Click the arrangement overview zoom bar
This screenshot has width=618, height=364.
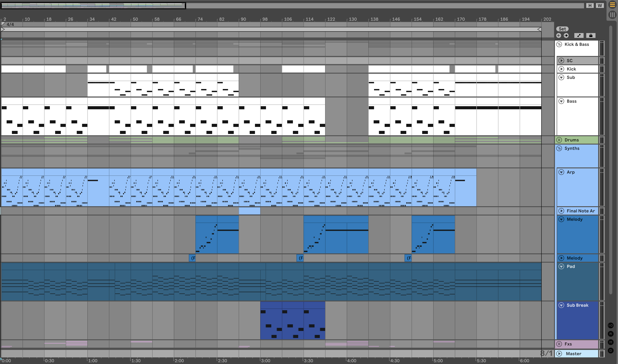(x=93, y=5)
